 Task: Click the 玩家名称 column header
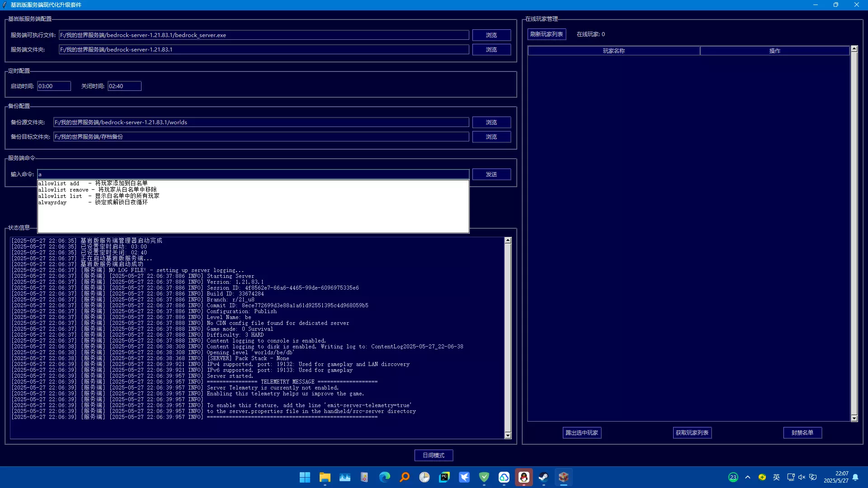pyautogui.click(x=614, y=51)
